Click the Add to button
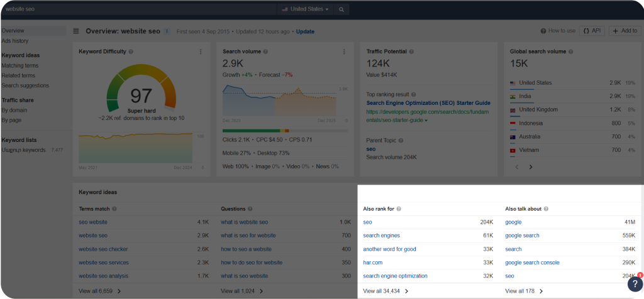Viewport: 644px width, 299px height. click(625, 31)
